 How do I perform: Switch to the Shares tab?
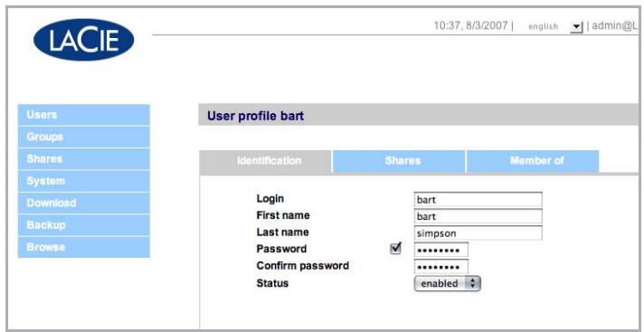point(399,161)
